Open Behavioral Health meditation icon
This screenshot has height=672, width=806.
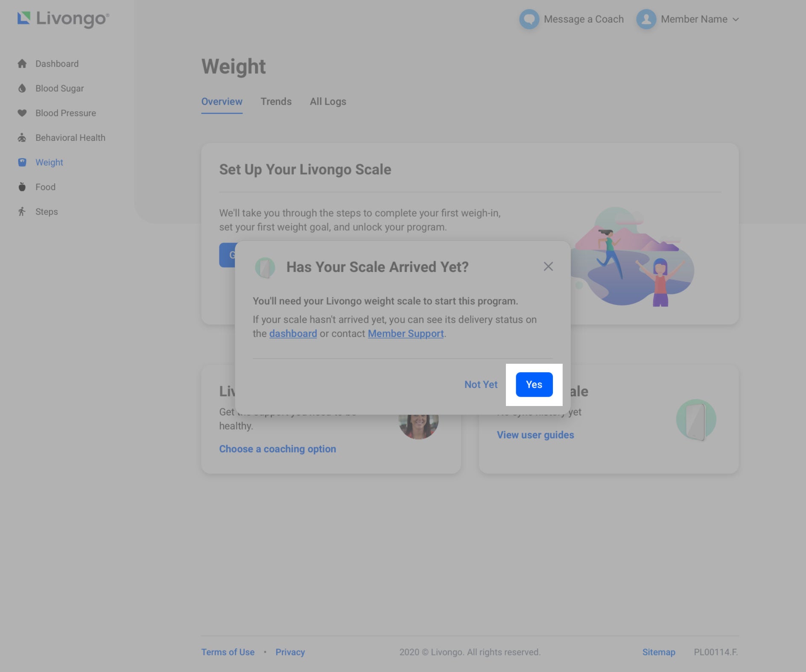click(x=22, y=138)
